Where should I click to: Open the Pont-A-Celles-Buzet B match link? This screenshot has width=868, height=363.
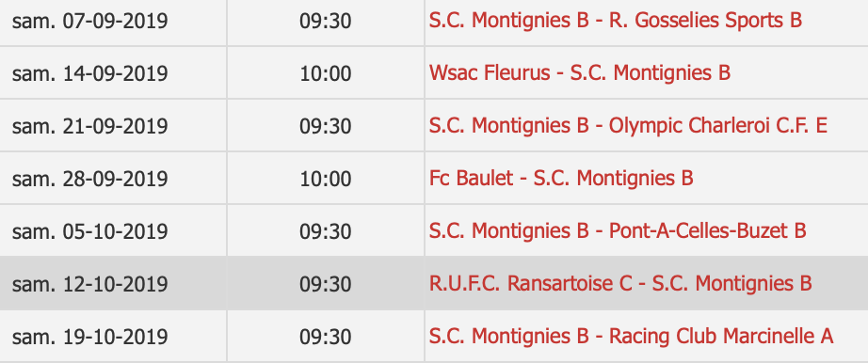click(x=618, y=231)
